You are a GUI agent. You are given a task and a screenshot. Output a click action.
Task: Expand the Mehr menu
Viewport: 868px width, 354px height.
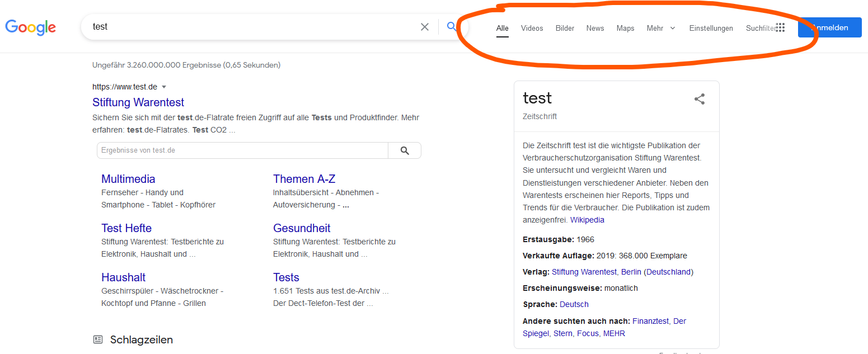[661, 28]
